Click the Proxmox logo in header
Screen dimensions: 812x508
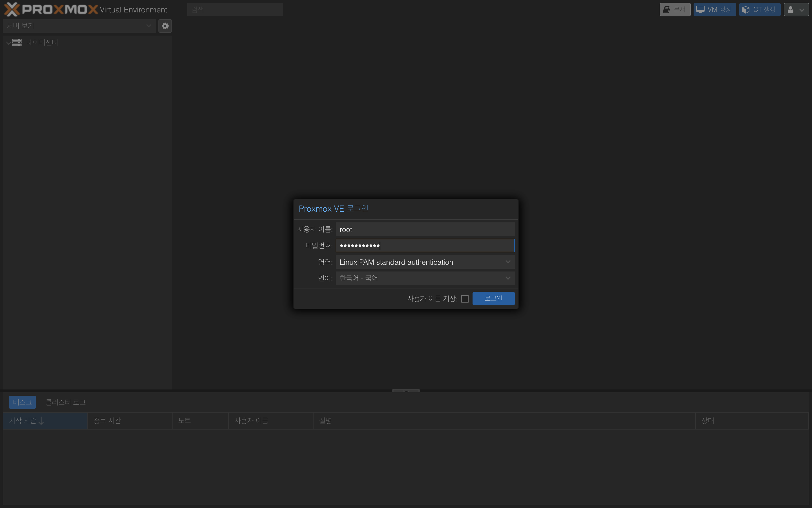[51, 9]
